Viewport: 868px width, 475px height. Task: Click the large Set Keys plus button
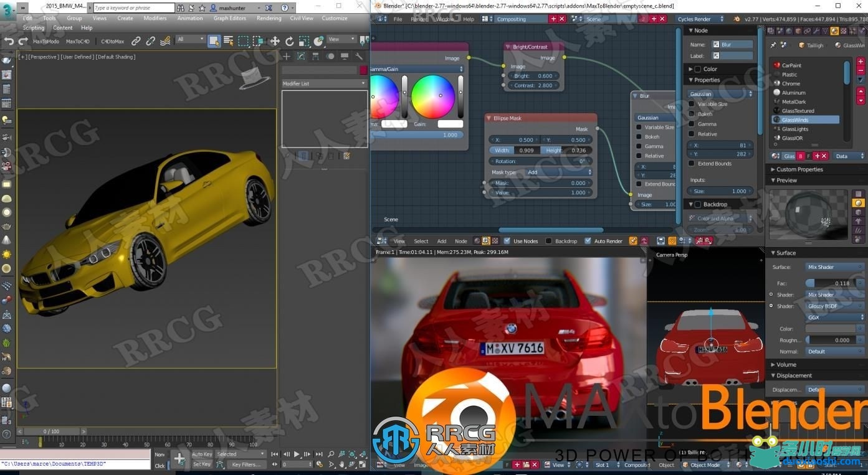pos(179,459)
